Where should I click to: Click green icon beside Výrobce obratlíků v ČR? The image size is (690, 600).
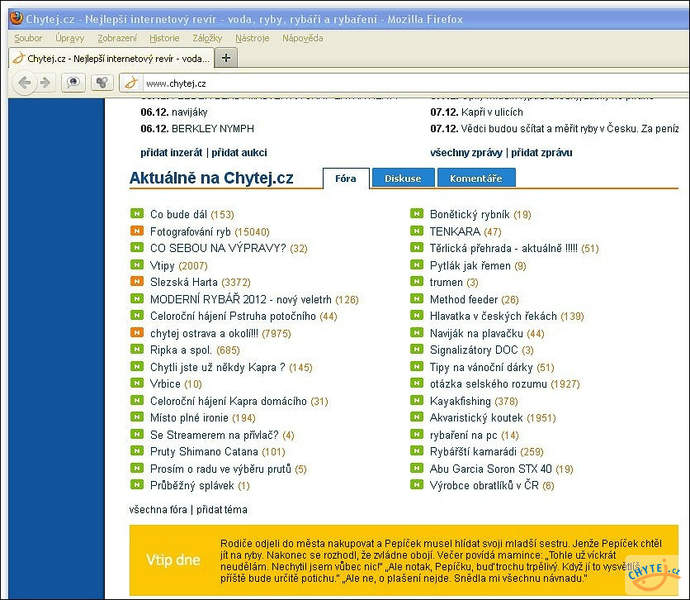tap(416, 485)
